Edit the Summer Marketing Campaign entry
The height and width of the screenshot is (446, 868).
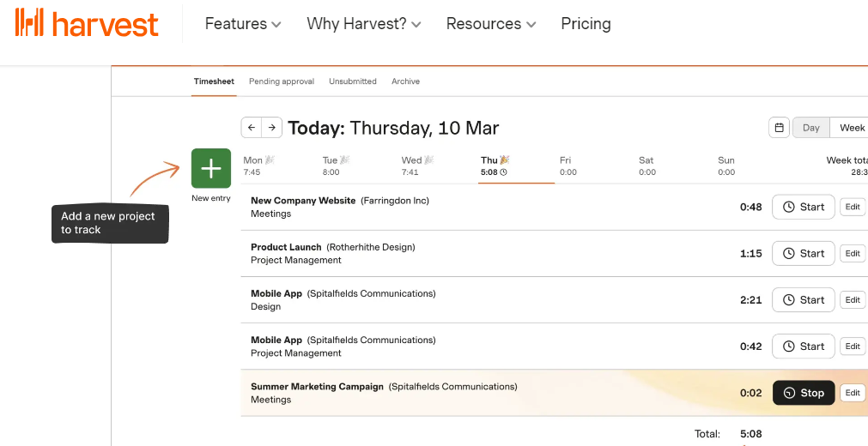click(x=853, y=393)
